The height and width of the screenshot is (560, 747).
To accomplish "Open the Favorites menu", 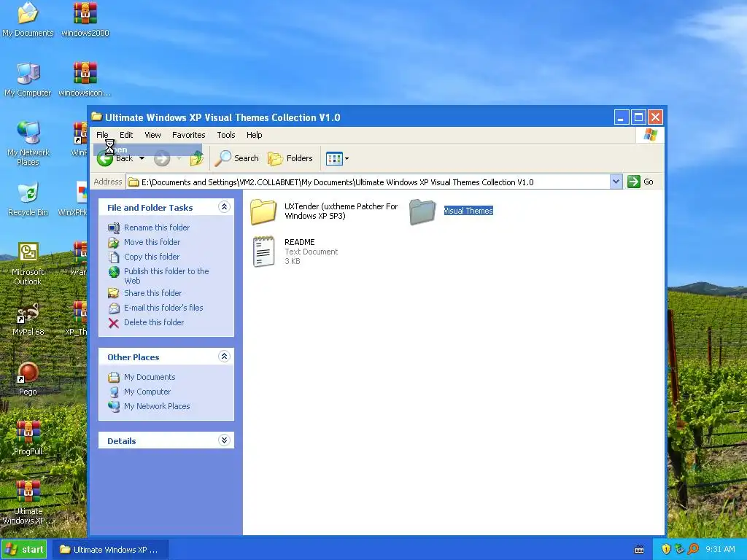I will click(189, 135).
